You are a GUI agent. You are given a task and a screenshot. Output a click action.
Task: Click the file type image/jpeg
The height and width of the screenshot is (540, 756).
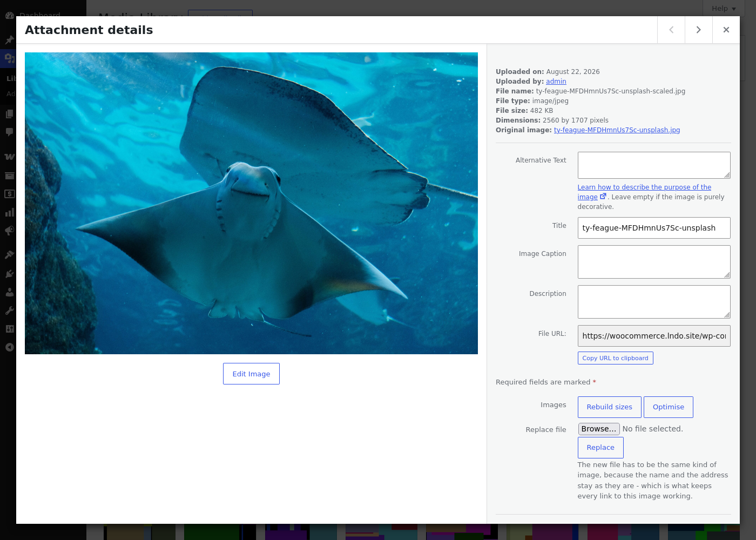(550, 101)
